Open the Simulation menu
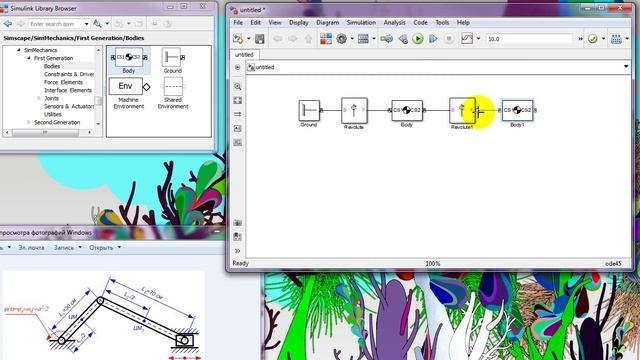 (361, 22)
